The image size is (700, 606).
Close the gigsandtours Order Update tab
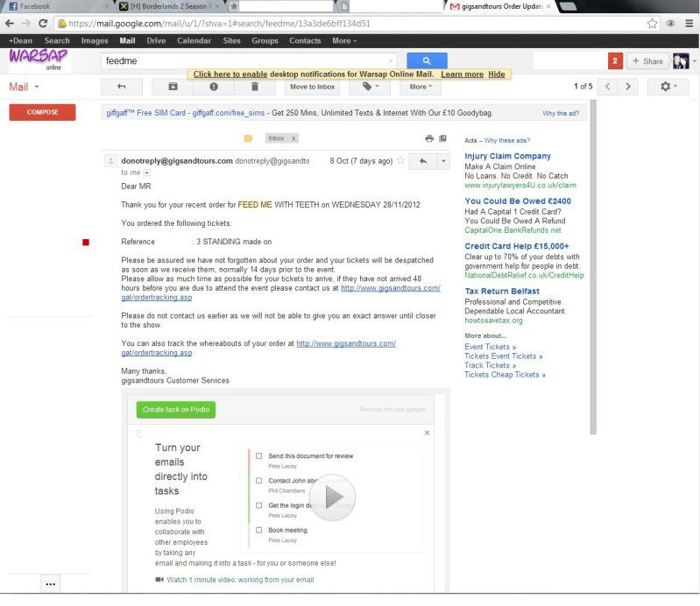coord(548,6)
